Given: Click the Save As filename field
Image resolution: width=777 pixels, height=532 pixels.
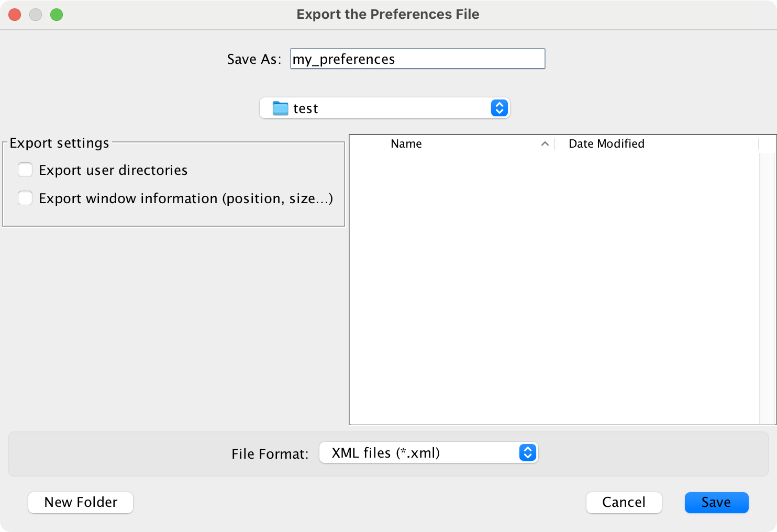Looking at the screenshot, I should (417, 59).
